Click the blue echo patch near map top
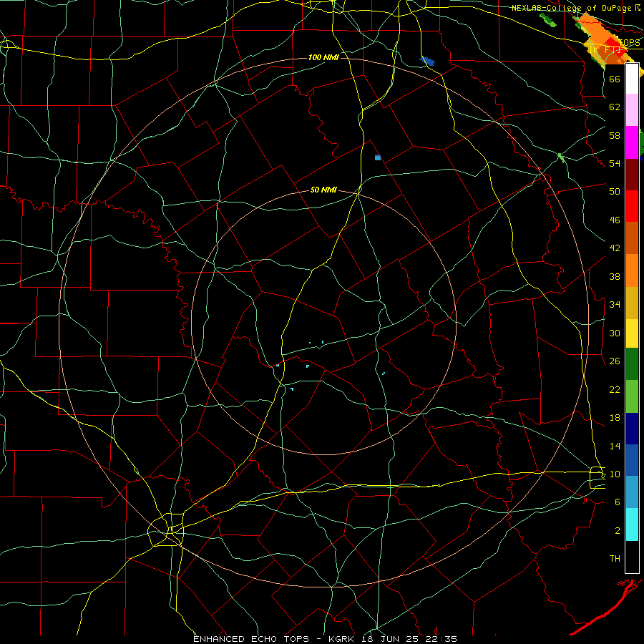 point(427,61)
